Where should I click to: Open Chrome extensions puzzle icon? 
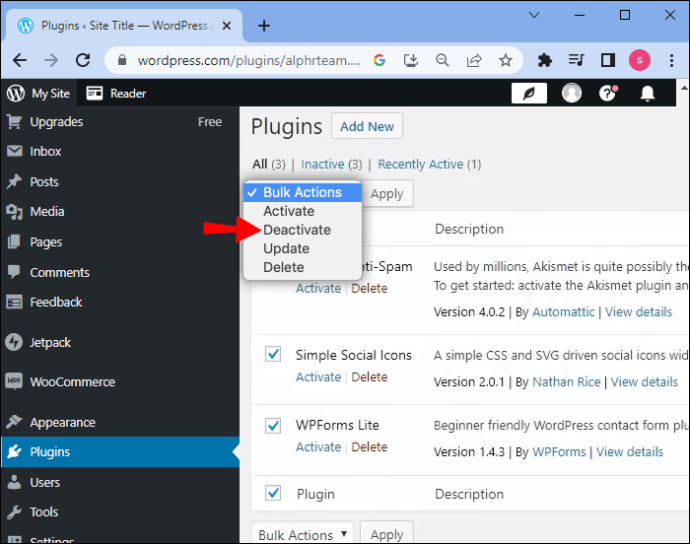tap(545, 60)
